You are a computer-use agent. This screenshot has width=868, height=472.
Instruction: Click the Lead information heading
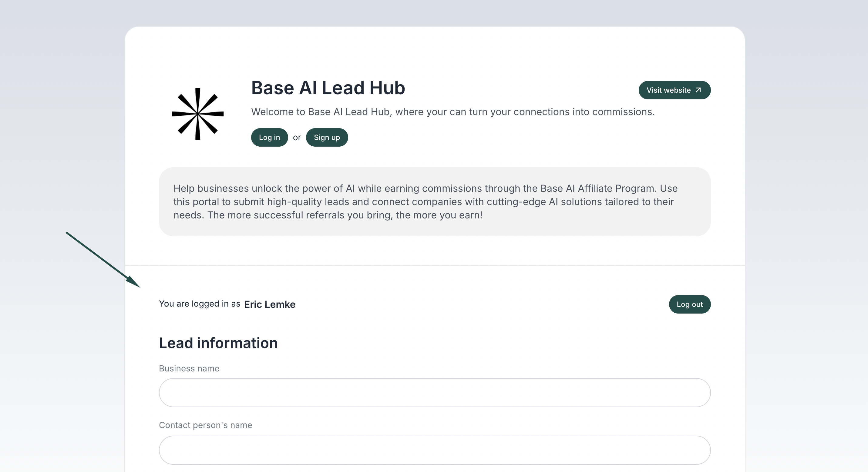pyautogui.click(x=218, y=343)
